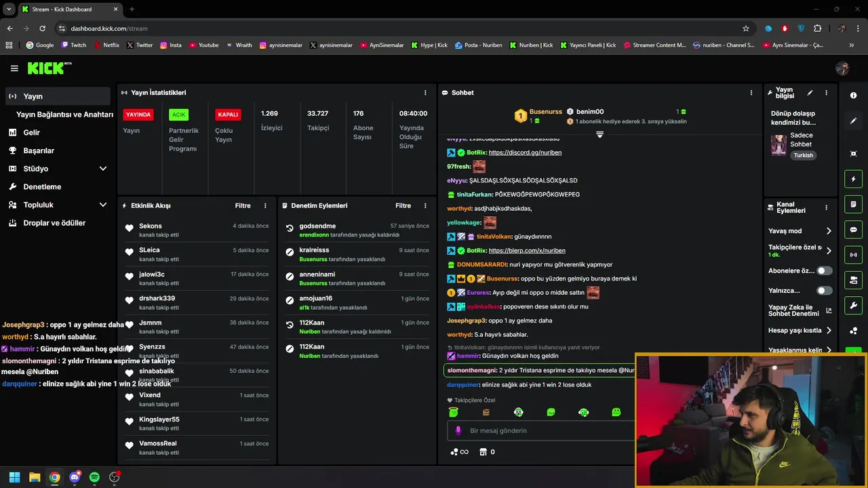This screenshot has height=488, width=868.
Task: Open the discord.gg/nuriben link in chat
Action: click(525, 152)
